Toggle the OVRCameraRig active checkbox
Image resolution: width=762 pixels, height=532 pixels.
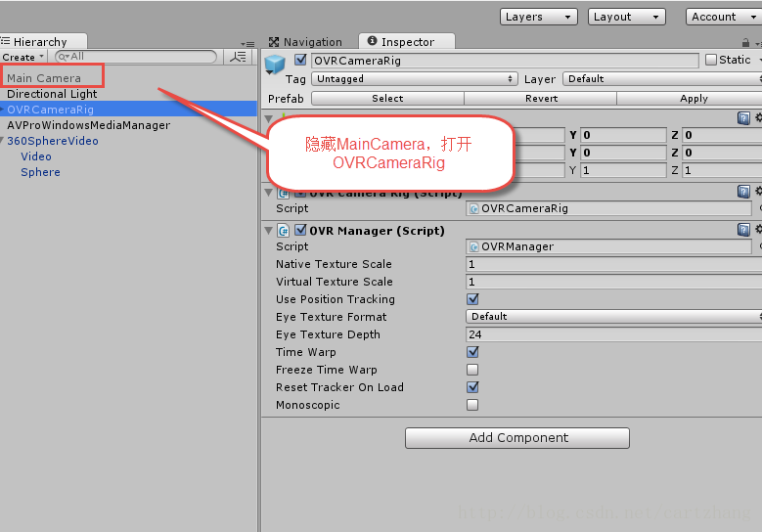pos(300,60)
